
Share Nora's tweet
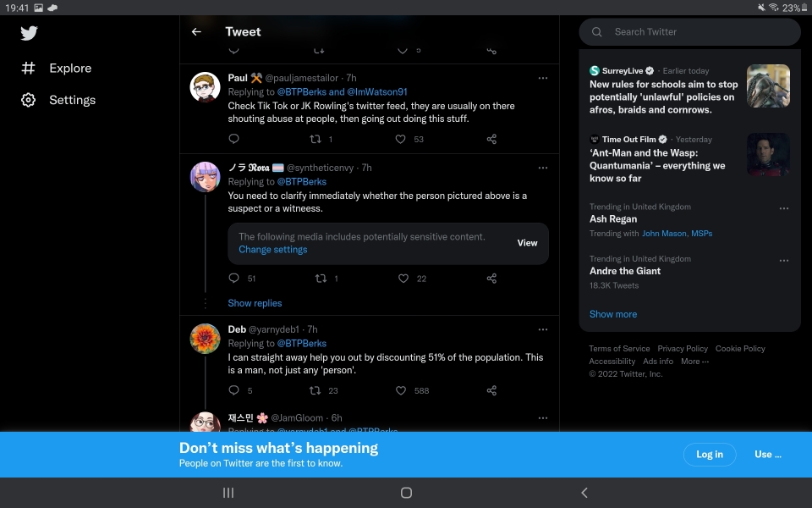(491, 279)
